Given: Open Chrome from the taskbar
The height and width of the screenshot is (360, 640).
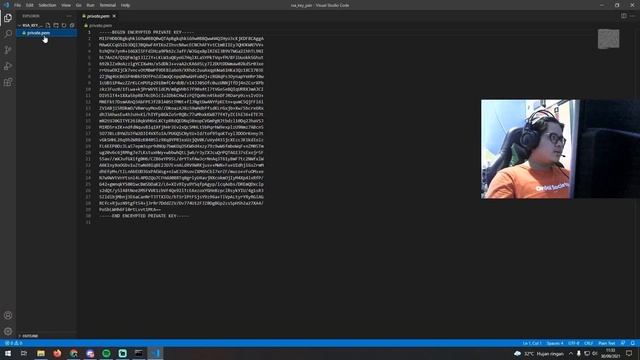Looking at the screenshot, I should click(73, 353).
